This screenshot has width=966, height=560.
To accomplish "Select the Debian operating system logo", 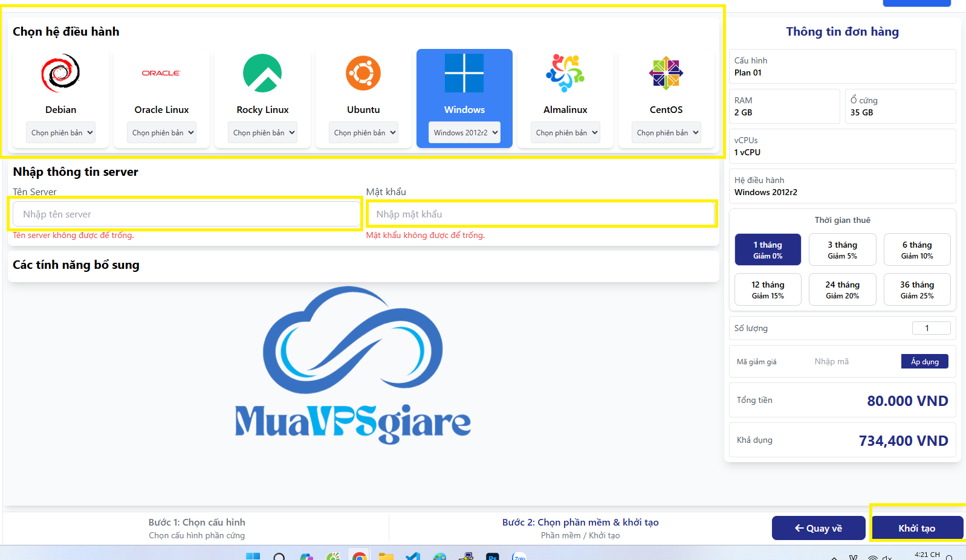I will [x=60, y=73].
